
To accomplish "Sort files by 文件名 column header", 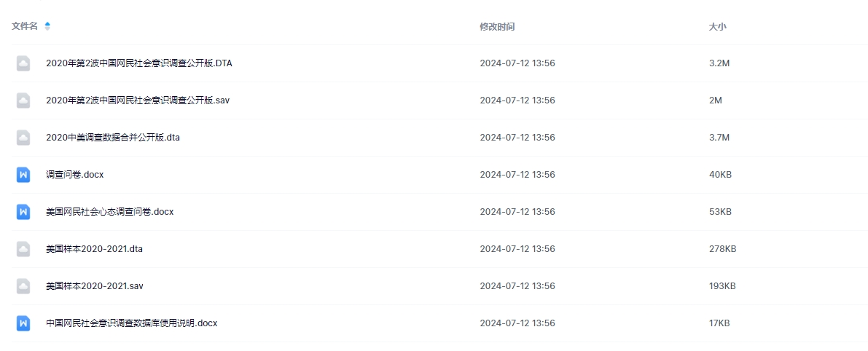I will [x=25, y=26].
